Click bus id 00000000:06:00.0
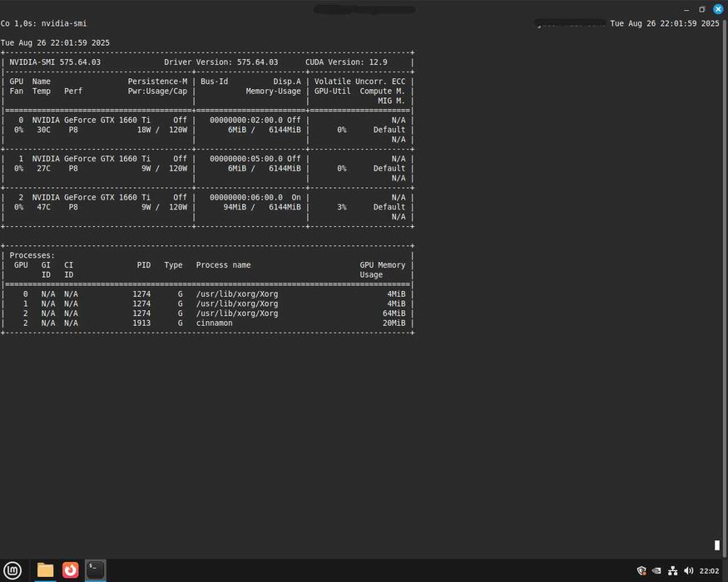 coord(246,197)
